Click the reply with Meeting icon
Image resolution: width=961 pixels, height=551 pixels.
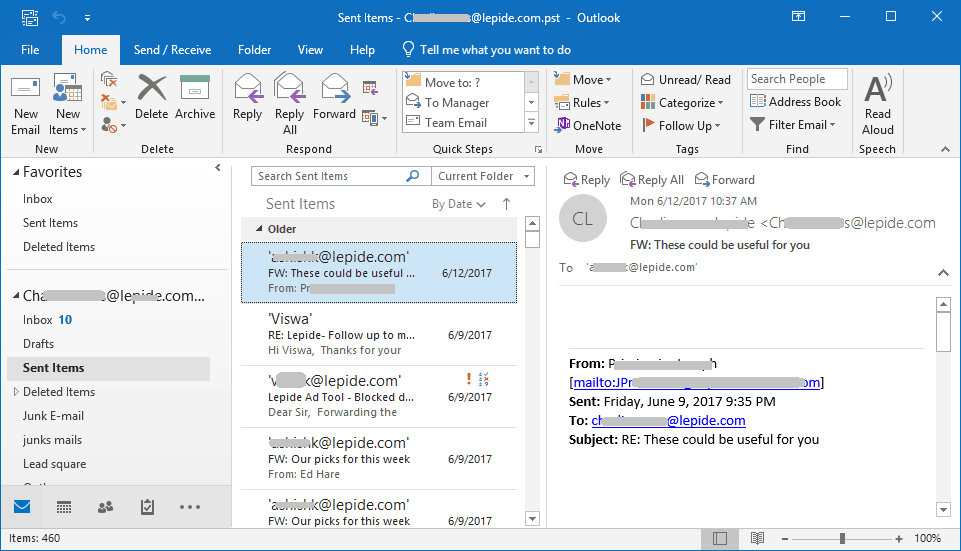370,88
